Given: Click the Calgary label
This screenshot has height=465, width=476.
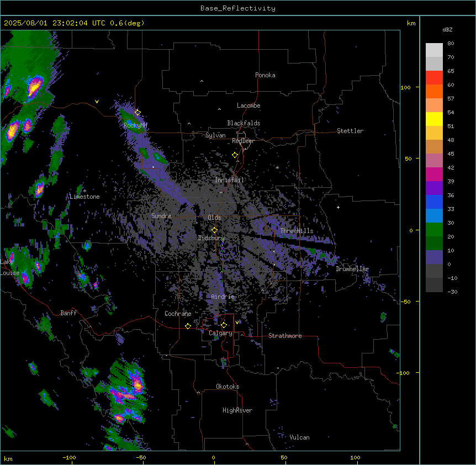Looking at the screenshot, I should [x=220, y=333].
